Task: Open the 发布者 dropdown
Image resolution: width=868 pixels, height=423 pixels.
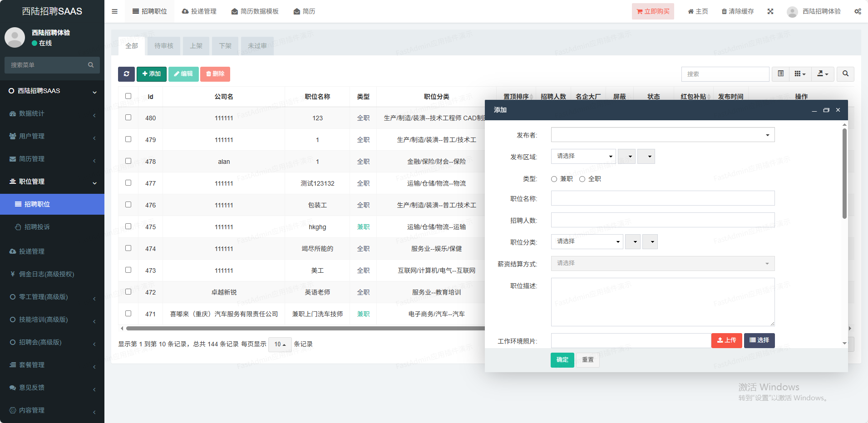Action: [662, 135]
